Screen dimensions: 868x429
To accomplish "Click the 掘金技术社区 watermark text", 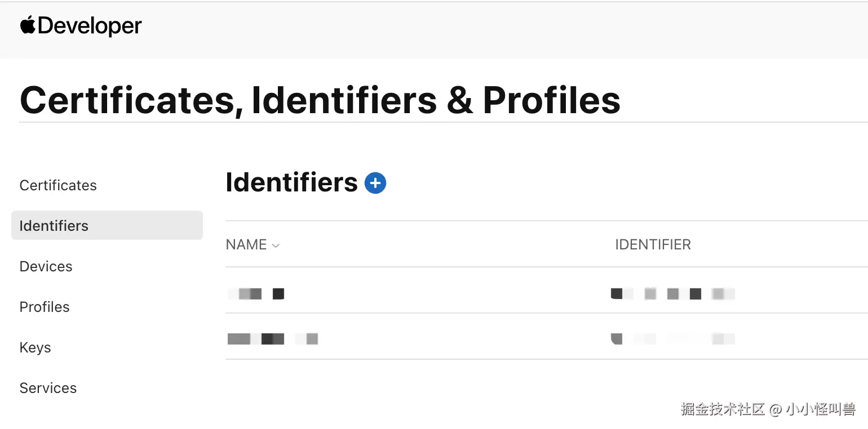I will 722,409.
